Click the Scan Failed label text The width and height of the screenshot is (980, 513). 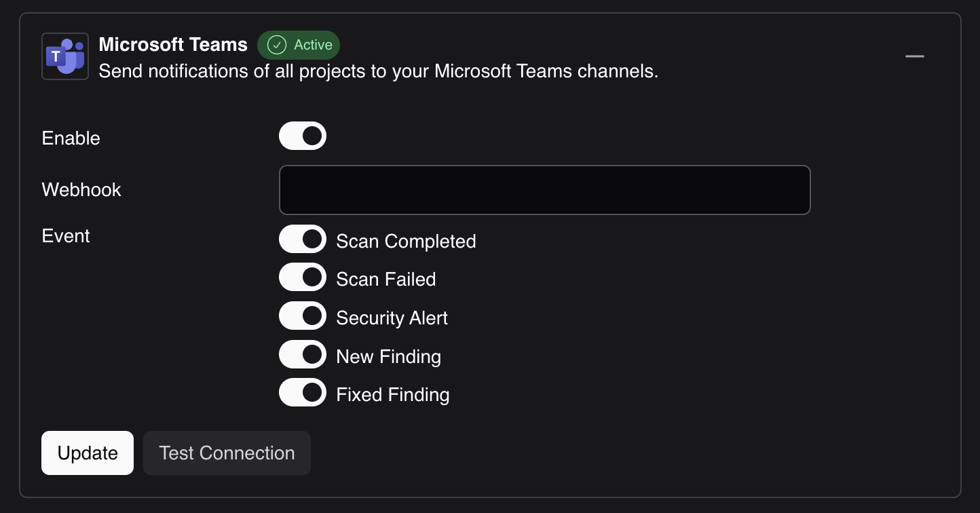pos(386,280)
